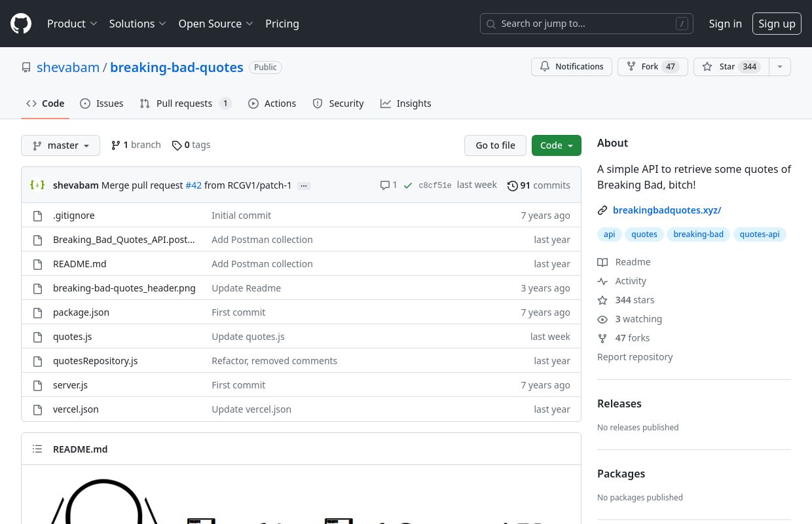The height and width of the screenshot is (524, 812).
Task: Expand the Product menu
Action: [72, 24]
